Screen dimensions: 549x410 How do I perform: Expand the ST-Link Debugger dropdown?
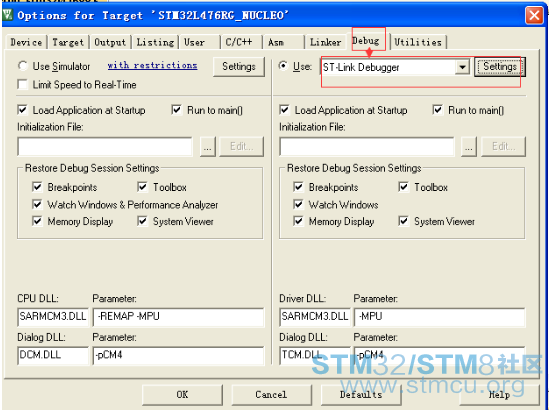coord(463,67)
